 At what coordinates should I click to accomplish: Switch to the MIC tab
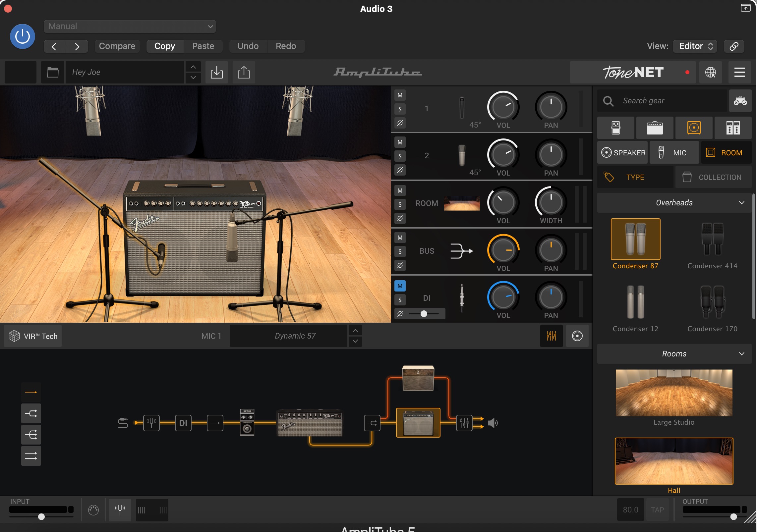[x=674, y=153]
